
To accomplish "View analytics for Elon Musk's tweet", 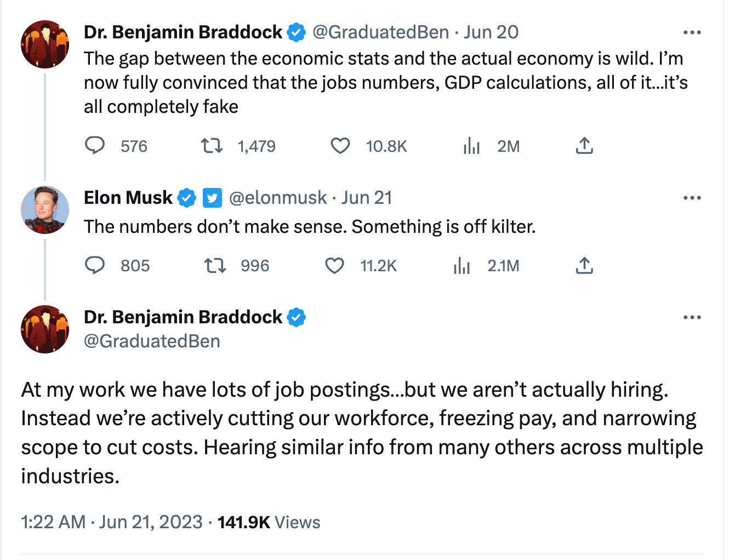I will pyautogui.click(x=462, y=266).
